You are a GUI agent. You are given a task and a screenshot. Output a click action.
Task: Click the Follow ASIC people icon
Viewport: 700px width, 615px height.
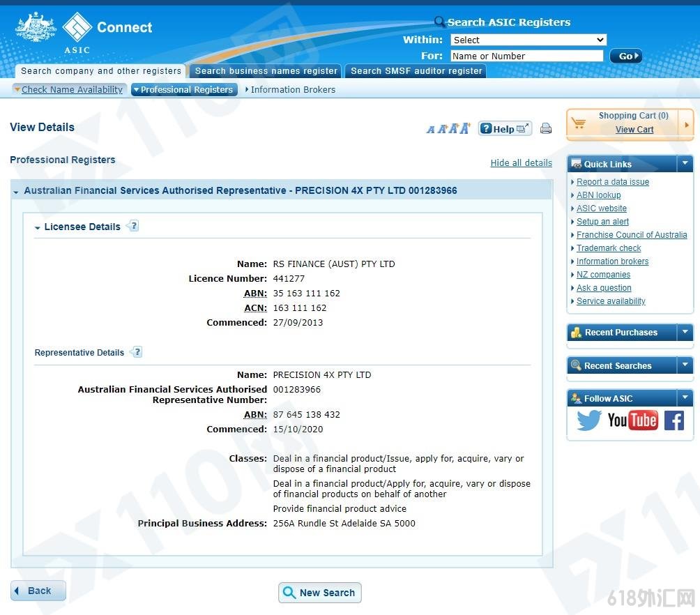pyautogui.click(x=577, y=398)
